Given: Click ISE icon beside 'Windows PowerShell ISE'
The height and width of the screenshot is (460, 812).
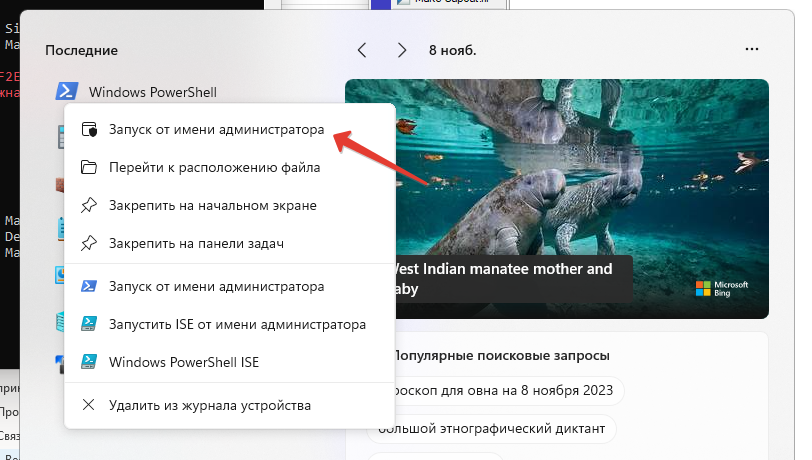Looking at the screenshot, I should click(x=89, y=362).
